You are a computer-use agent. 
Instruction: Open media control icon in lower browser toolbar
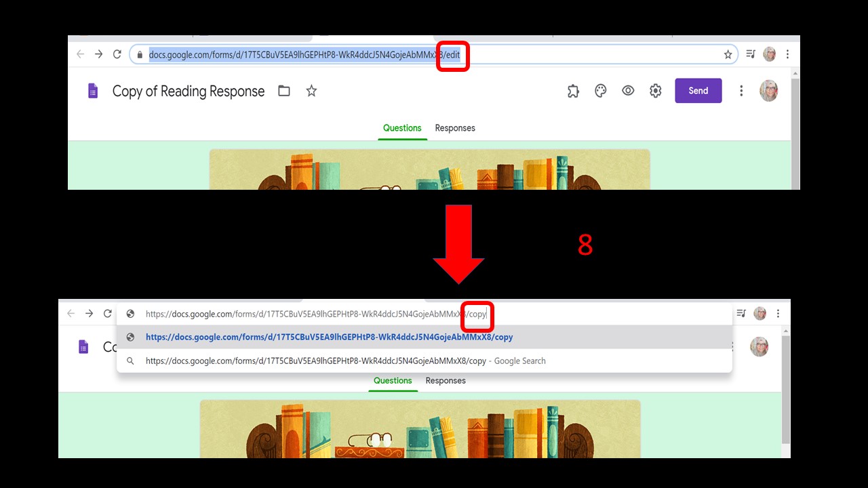[x=741, y=313]
